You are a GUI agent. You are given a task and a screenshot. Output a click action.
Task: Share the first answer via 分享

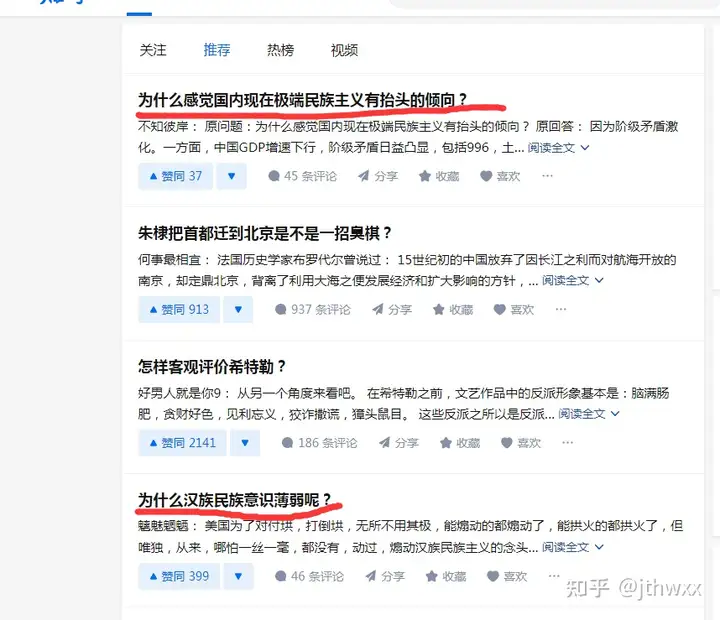[378, 176]
